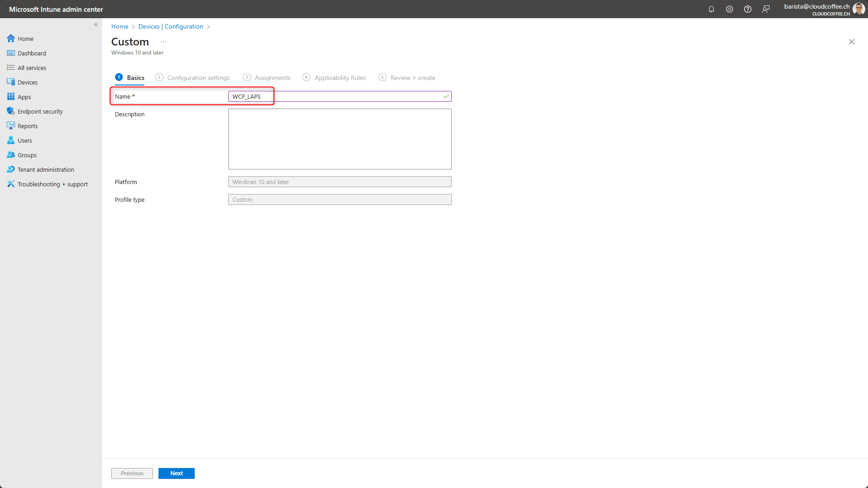Open Endpoint security from the sidebar
This screenshot has height=488, width=868.
click(40, 111)
